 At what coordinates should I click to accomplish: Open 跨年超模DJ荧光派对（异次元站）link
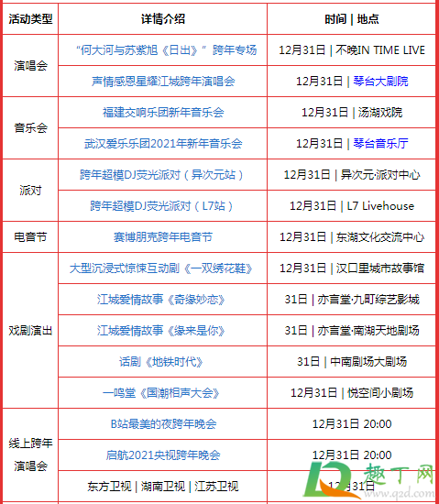click(161, 175)
